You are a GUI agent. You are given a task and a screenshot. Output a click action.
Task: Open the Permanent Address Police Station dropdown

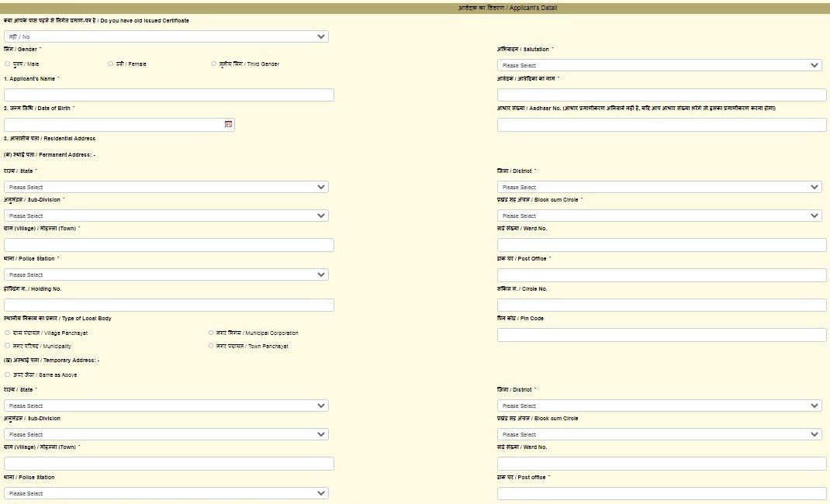(x=166, y=275)
